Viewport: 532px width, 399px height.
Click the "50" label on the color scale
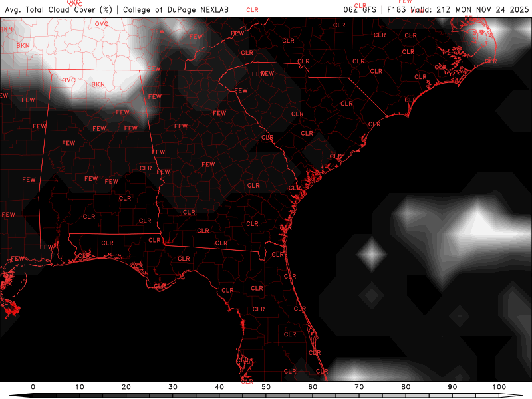point(266,387)
